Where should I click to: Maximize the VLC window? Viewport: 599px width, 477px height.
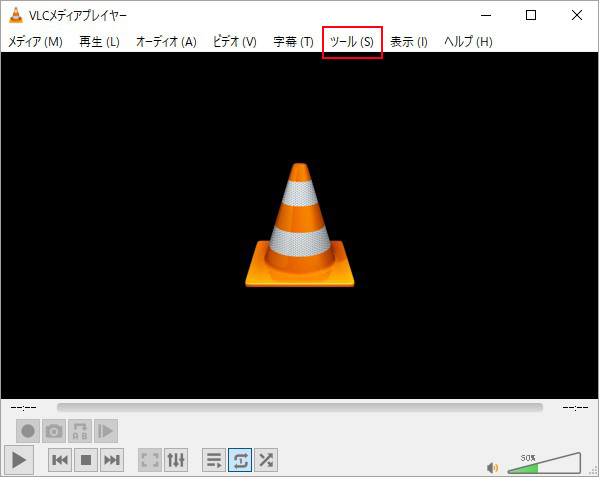(531, 15)
